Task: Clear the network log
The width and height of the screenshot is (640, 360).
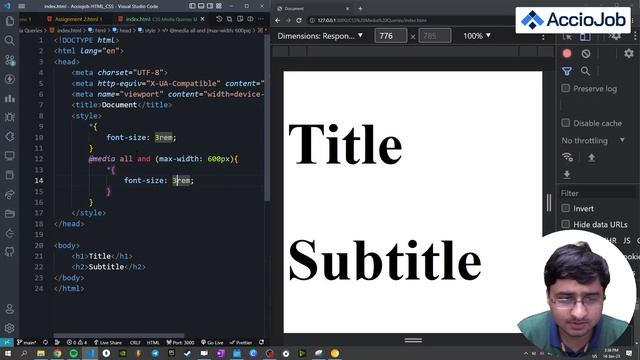Action: (586, 53)
